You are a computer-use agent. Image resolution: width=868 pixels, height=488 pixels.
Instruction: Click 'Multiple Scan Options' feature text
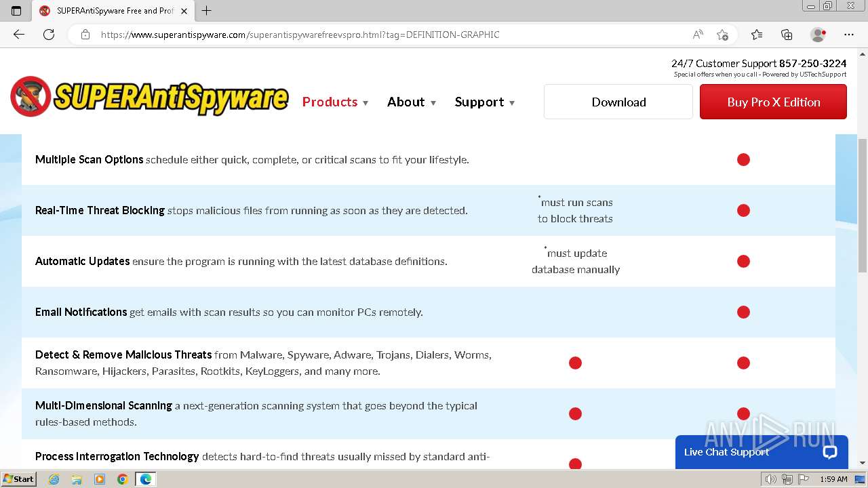point(89,159)
